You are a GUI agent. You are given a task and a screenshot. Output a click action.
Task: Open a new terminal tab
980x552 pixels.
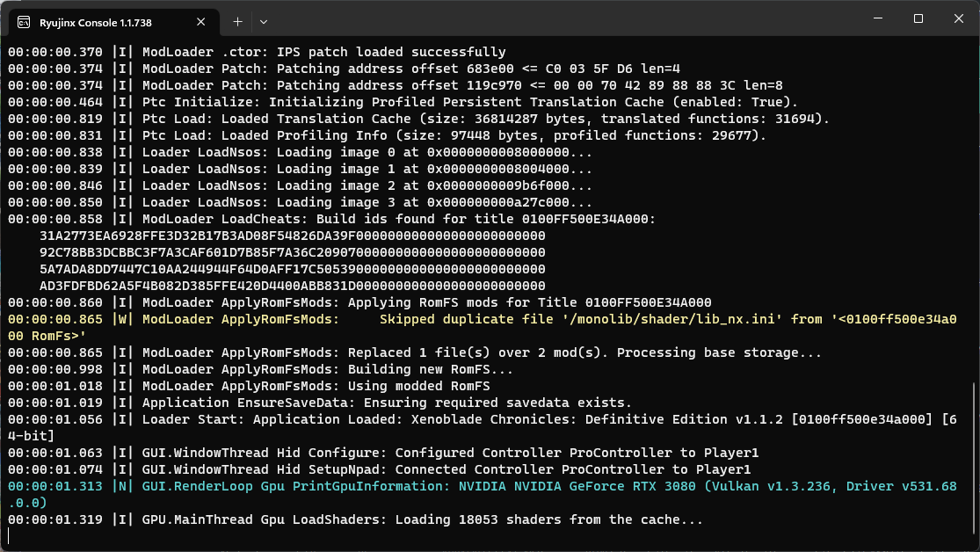[x=237, y=22]
